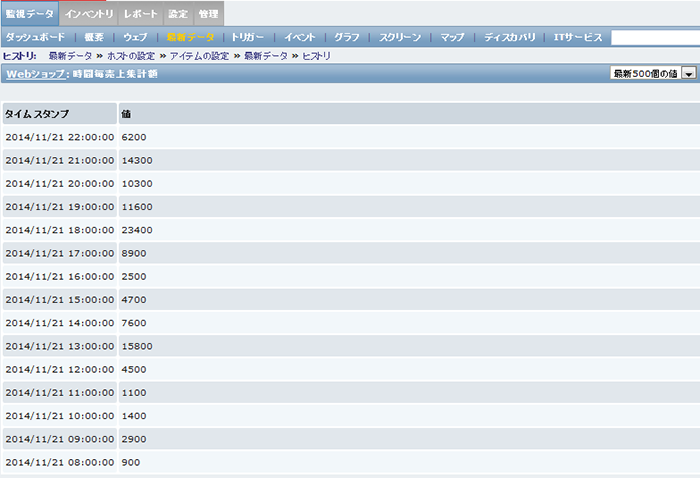This screenshot has width=700, height=478.
Task: Open the グラフ submenu item
Action: click(347, 37)
